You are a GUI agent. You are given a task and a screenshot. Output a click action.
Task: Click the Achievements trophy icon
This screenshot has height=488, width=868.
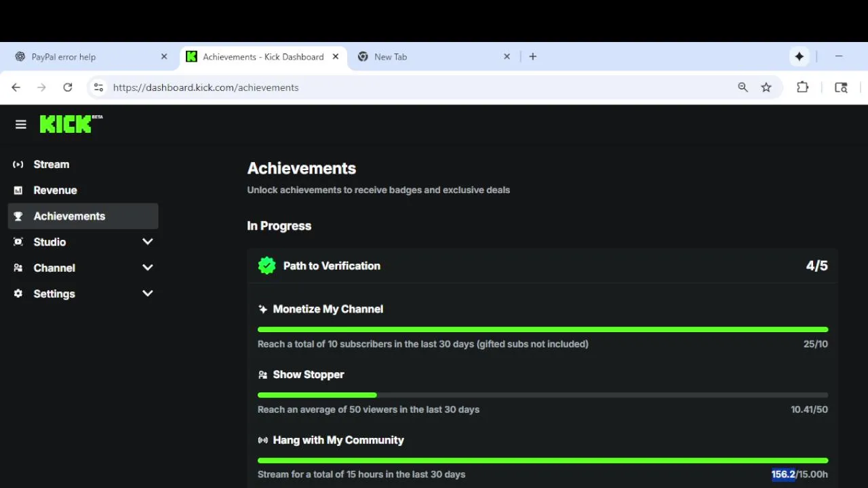tap(18, 216)
